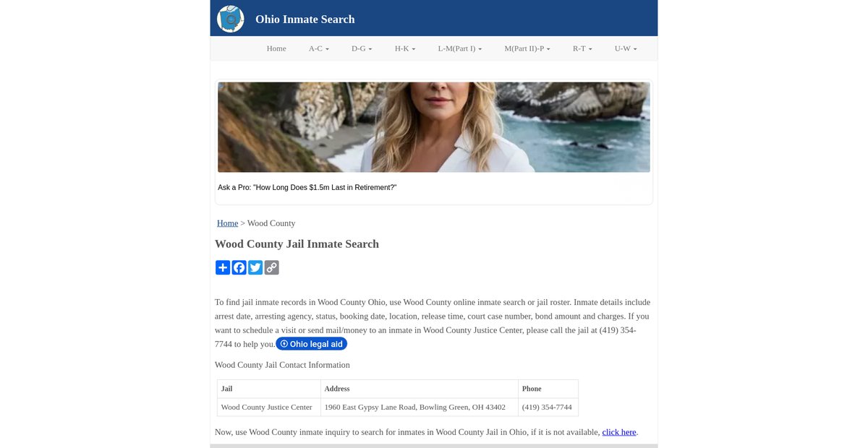Screen dimensions: 868x448
Task: Expand the L-M(Part I) counties dropdown
Action: 460,48
